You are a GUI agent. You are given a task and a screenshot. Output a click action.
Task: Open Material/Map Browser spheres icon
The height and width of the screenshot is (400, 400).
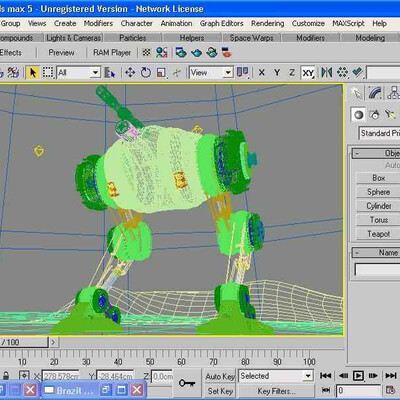pyautogui.click(x=162, y=53)
